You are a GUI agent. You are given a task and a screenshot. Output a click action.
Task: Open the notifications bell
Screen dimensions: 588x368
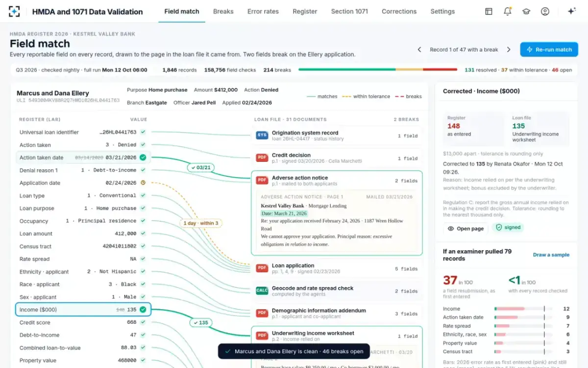508,11
